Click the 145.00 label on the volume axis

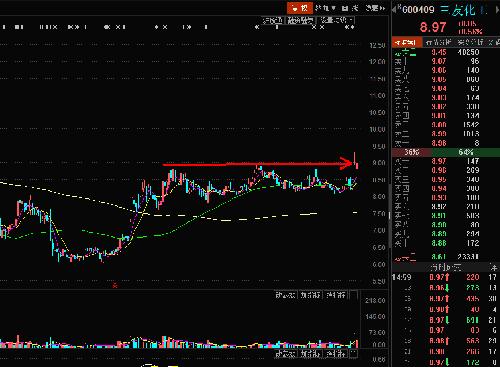375,316
